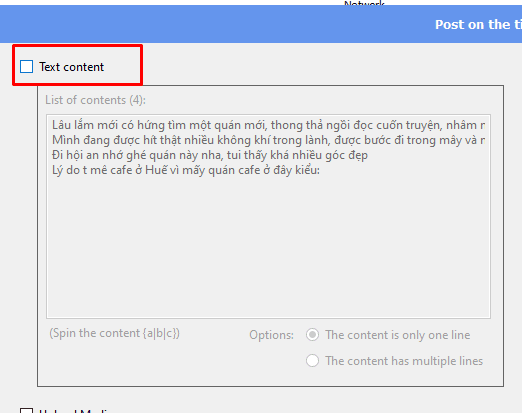Viewport: 522px width, 413px height.
Task: Click the "The content is only one line" label text
Action: 398,335
